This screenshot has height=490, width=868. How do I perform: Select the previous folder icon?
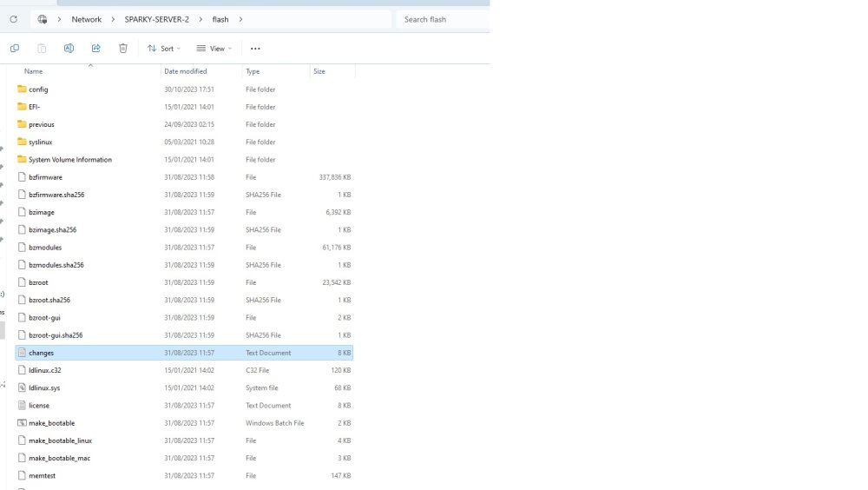pyautogui.click(x=22, y=124)
